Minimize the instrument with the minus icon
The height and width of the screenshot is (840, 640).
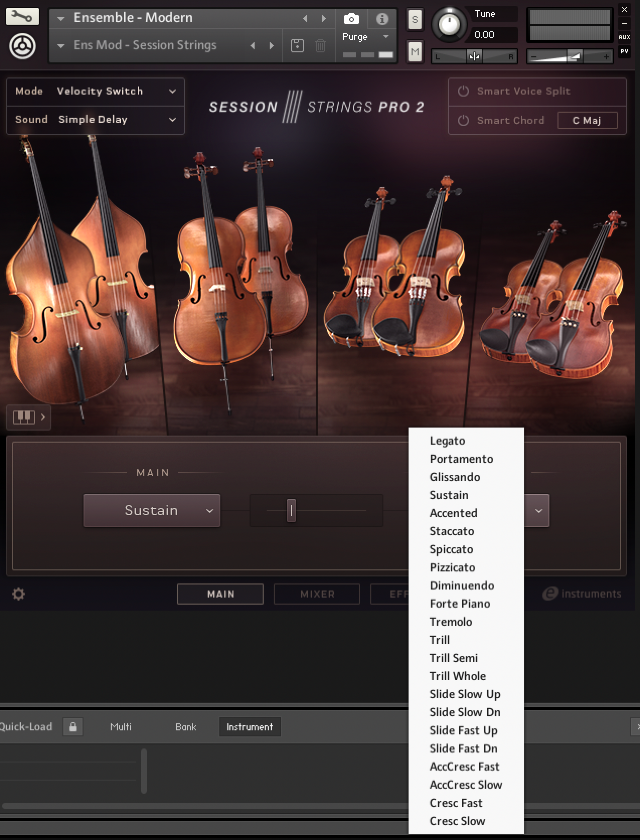click(624, 23)
